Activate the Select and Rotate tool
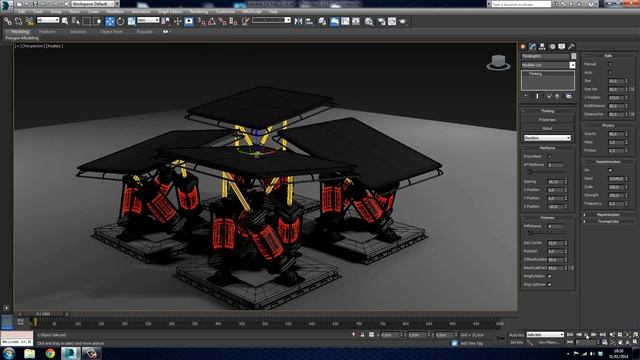 [x=120, y=21]
